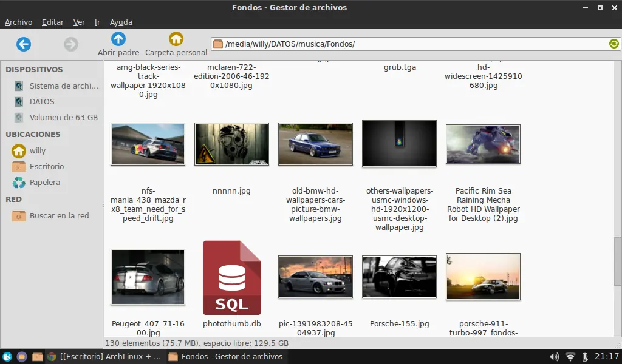This screenshot has height=364, width=622.
Task: Click the green reload icon in path bar
Action: [x=613, y=44]
